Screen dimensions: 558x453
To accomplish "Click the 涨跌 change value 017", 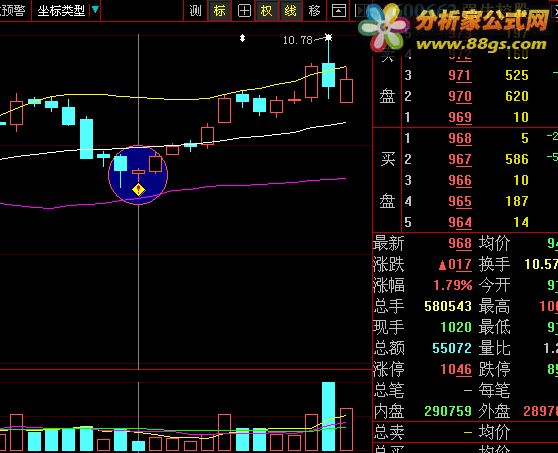I will (455, 265).
